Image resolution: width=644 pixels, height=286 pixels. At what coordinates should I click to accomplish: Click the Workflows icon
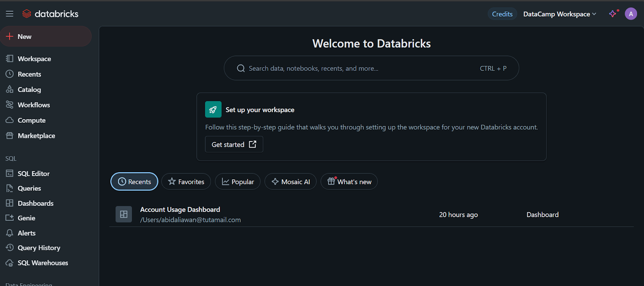10,105
